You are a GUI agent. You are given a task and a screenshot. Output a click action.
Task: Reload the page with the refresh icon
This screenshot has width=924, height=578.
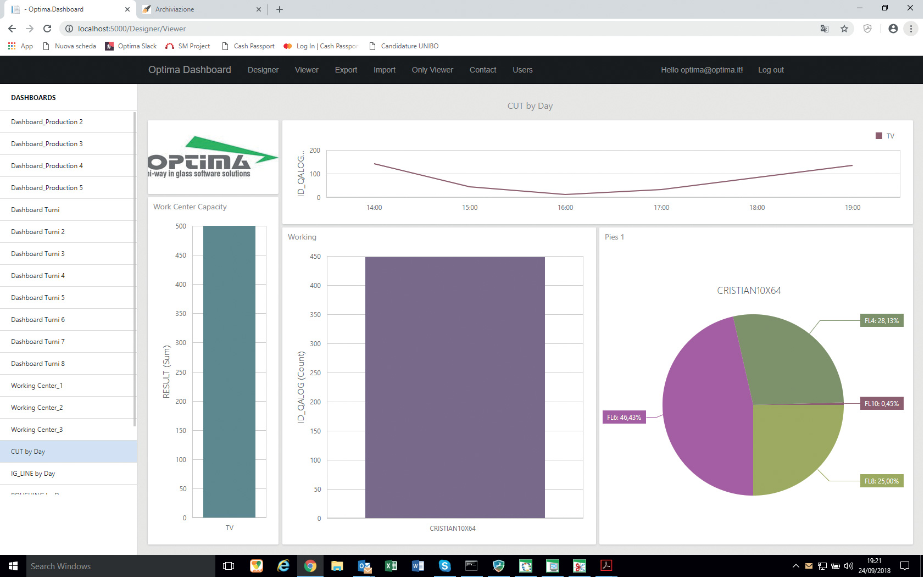(x=47, y=29)
